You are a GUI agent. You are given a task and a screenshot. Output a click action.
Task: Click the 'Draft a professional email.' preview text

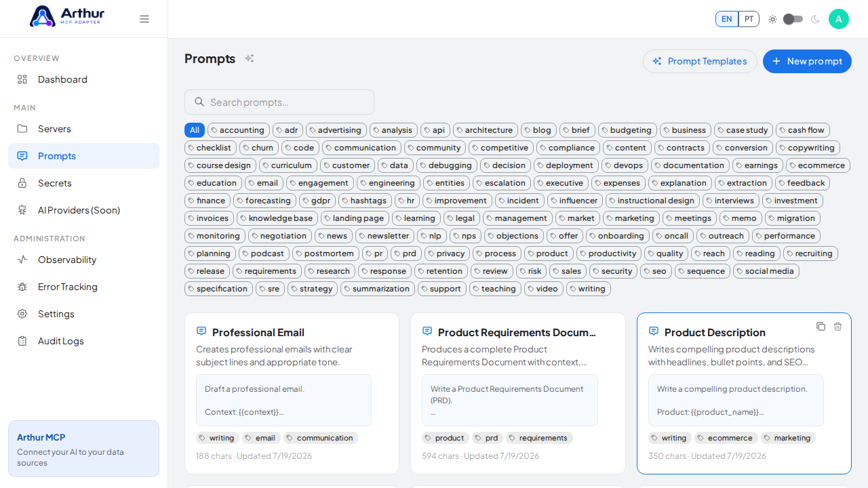point(254,389)
